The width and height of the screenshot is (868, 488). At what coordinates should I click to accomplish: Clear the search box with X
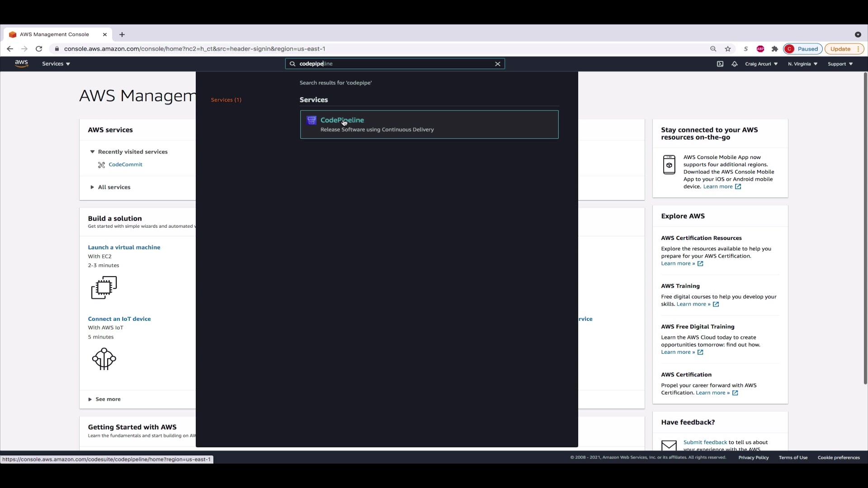[x=498, y=64]
